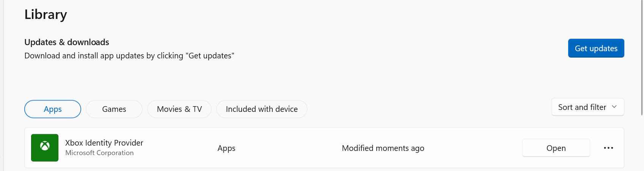This screenshot has height=171, width=644.
Task: Select the Apps filter pill
Action: click(53, 109)
